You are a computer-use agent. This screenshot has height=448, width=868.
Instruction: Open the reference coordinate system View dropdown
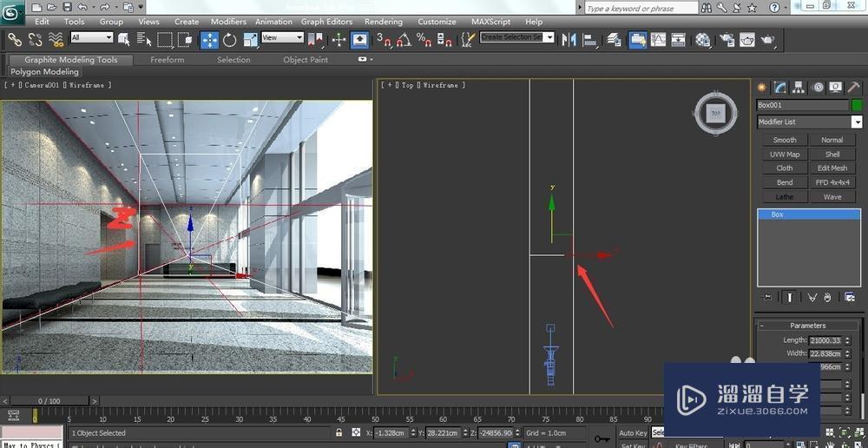point(282,37)
